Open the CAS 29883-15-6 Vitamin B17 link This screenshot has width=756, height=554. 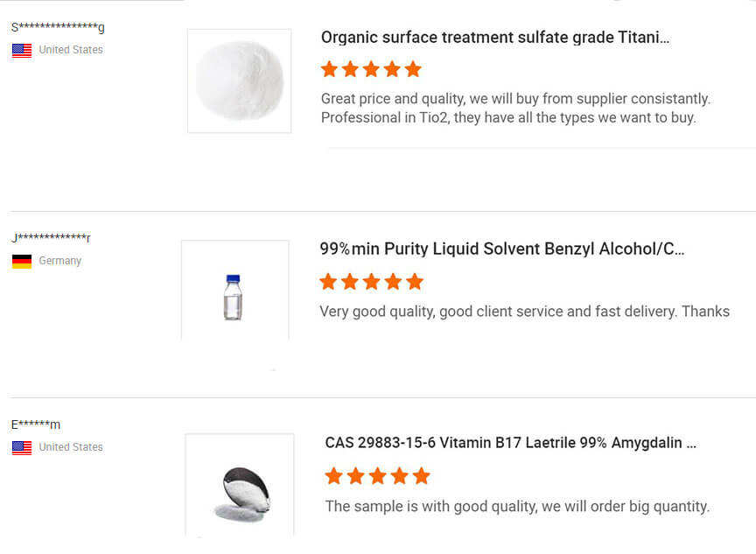510,443
